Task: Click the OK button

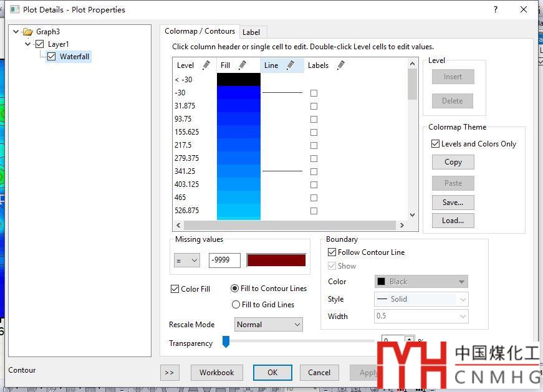Action: (x=272, y=373)
